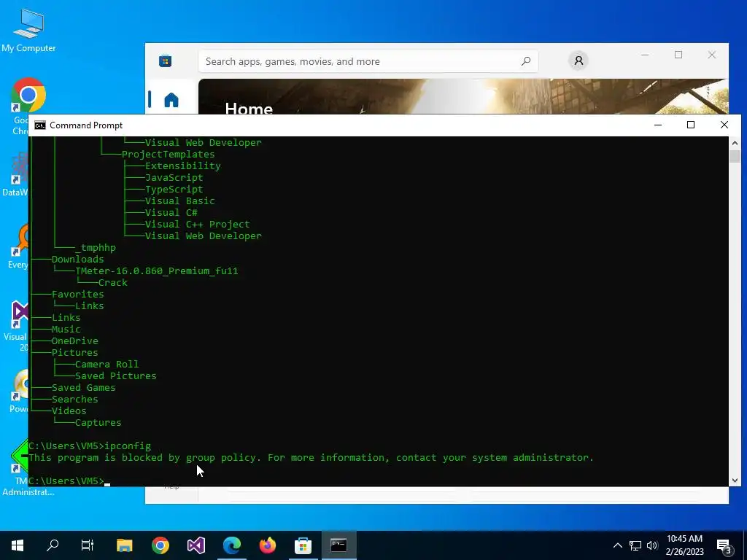Click the OneDrive line in console

tap(75, 341)
